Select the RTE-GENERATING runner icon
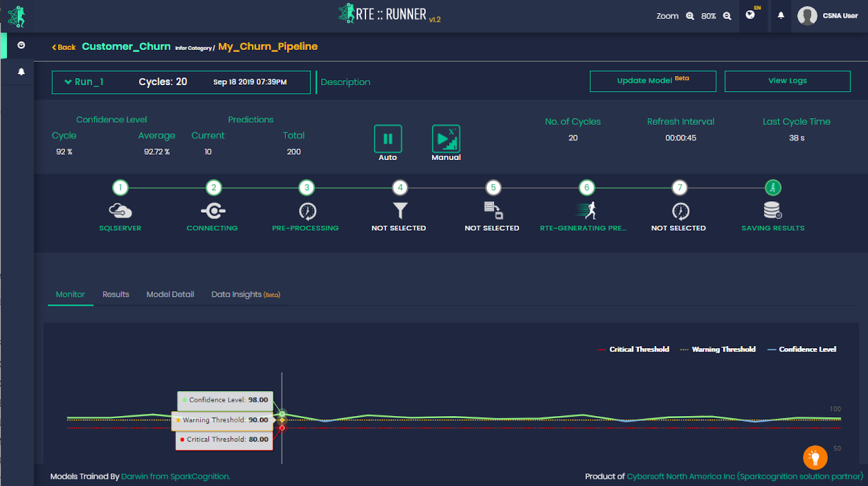The image size is (868, 486). click(x=586, y=210)
